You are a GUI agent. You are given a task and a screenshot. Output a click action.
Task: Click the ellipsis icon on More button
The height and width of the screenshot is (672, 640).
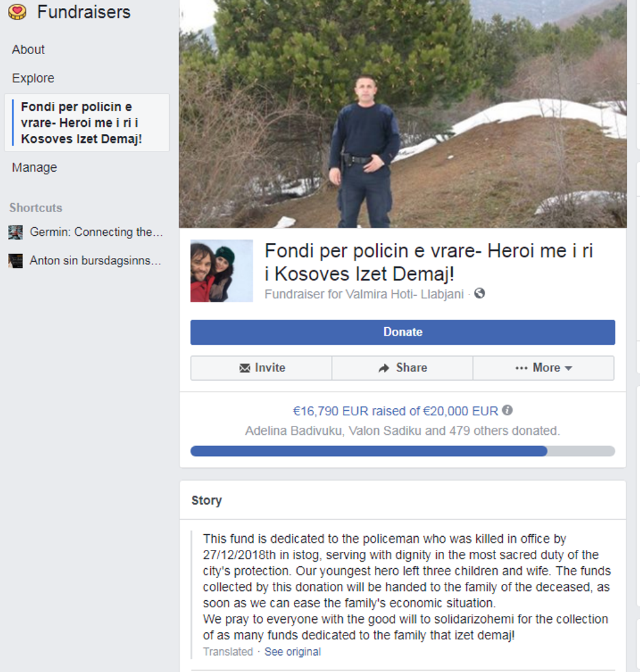(x=521, y=368)
